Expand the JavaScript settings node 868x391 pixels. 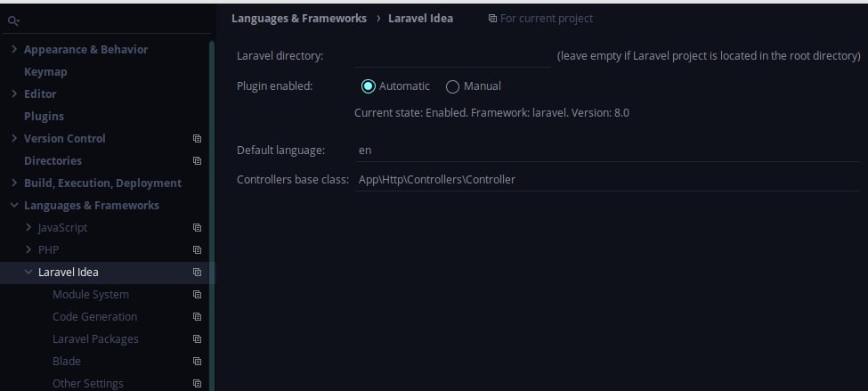[x=28, y=228]
